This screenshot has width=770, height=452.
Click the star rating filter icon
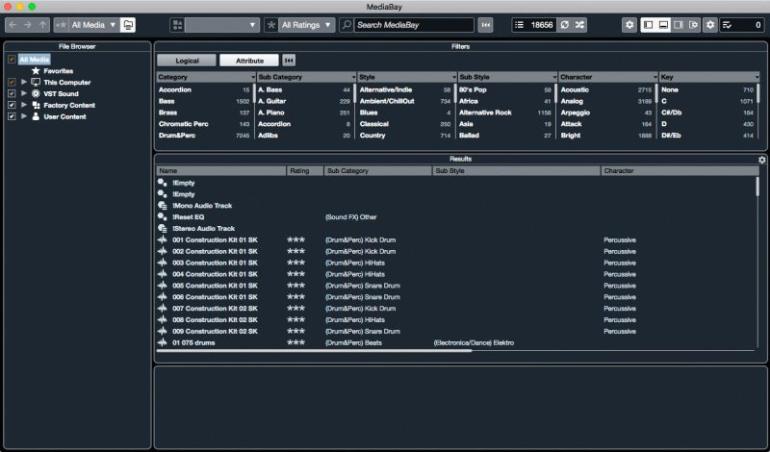(x=272, y=25)
